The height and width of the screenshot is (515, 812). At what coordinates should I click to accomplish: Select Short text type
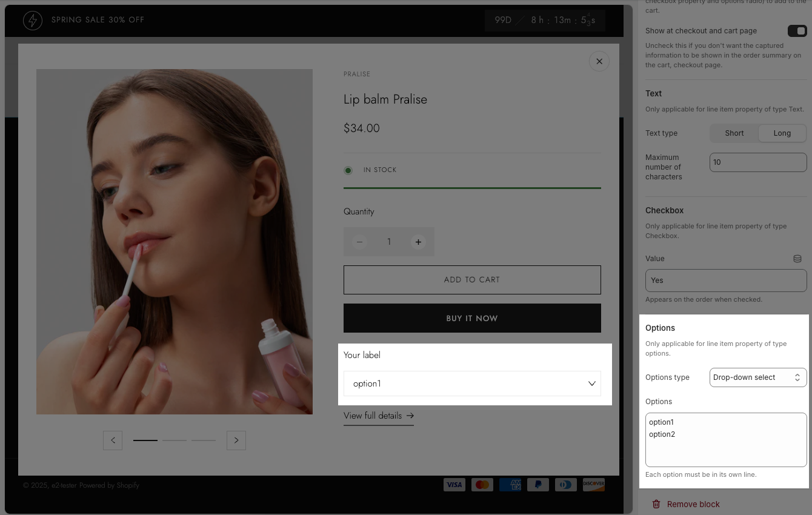coord(734,133)
